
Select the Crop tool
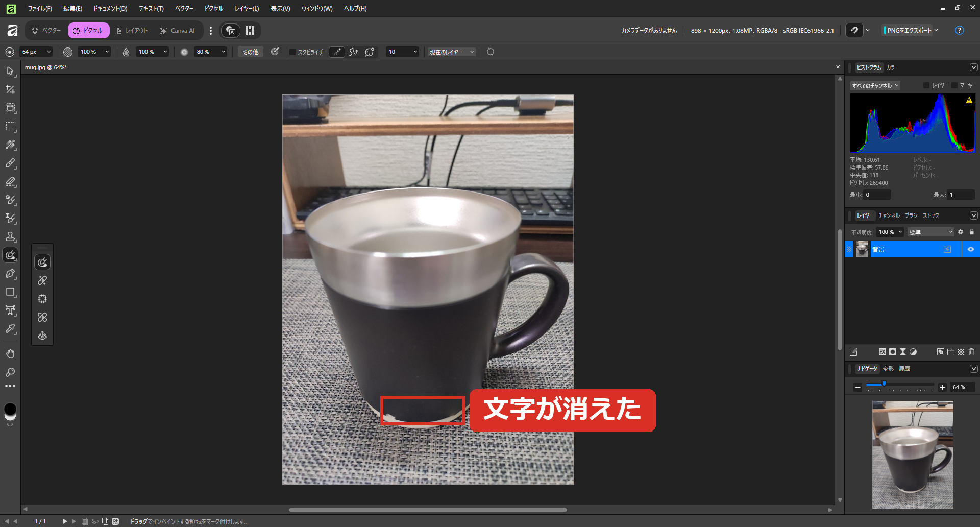pyautogui.click(x=10, y=89)
